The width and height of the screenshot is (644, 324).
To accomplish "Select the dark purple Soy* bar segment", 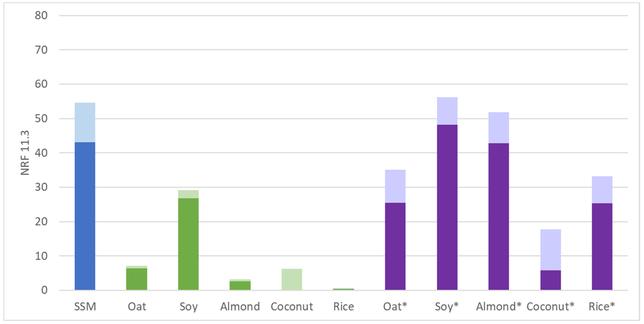I will click(447, 207).
